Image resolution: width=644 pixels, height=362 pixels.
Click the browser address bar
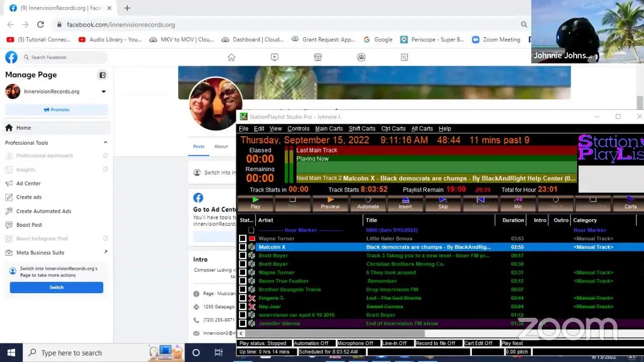pyautogui.click(x=290, y=24)
